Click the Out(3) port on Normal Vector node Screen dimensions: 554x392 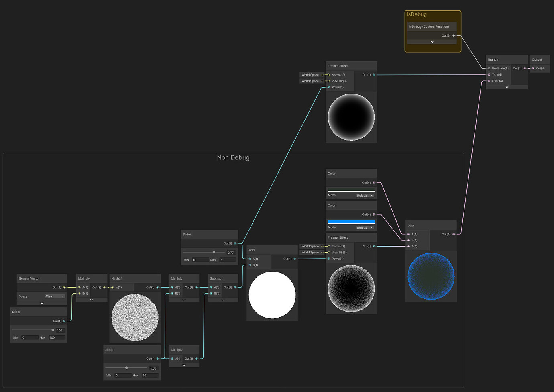65,287
